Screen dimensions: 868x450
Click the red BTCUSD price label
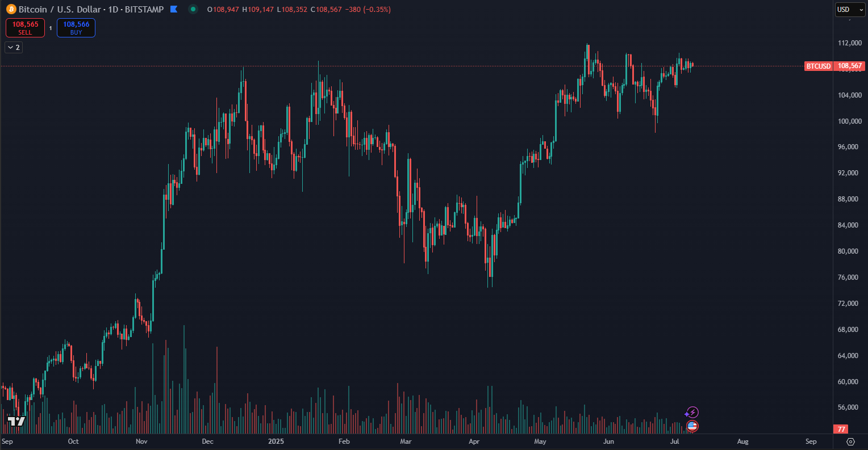pos(818,66)
